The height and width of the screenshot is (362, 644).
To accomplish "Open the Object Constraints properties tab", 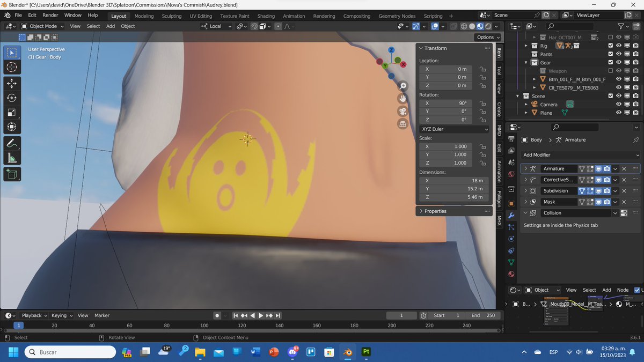I will [511, 250].
